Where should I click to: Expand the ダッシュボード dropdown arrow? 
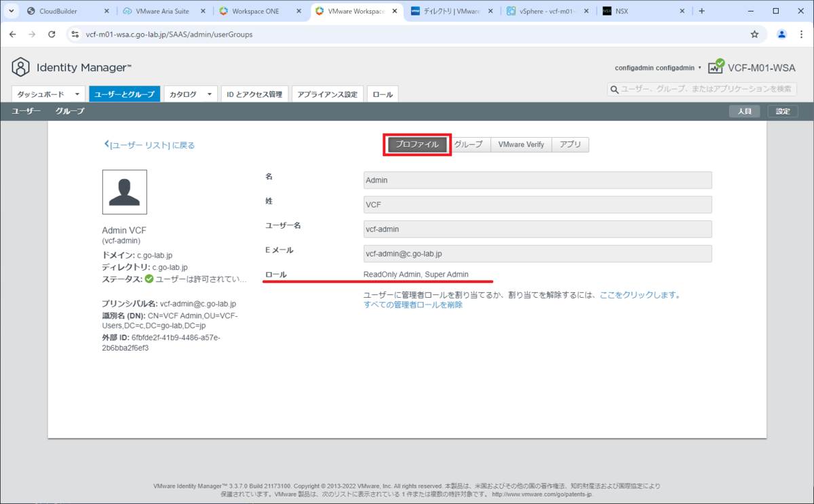[x=78, y=94]
